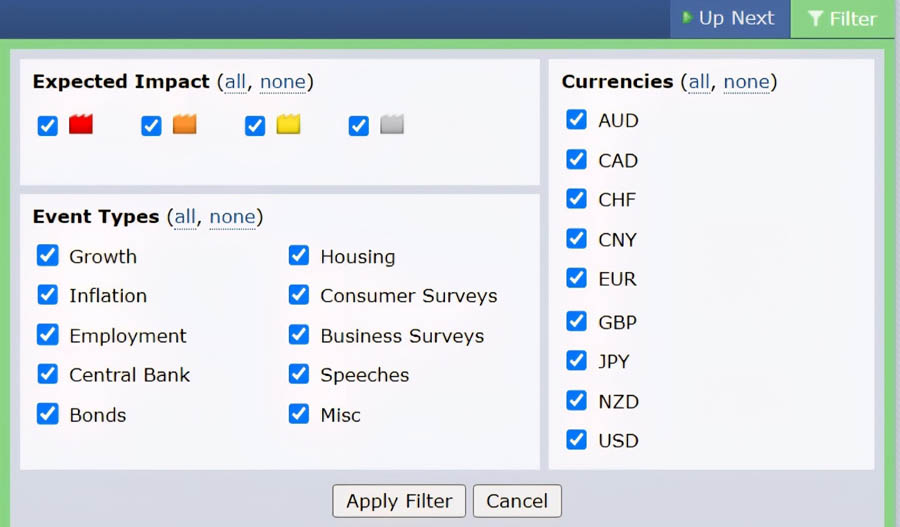Click none link for Currencies
The image size is (900, 527).
tap(747, 82)
